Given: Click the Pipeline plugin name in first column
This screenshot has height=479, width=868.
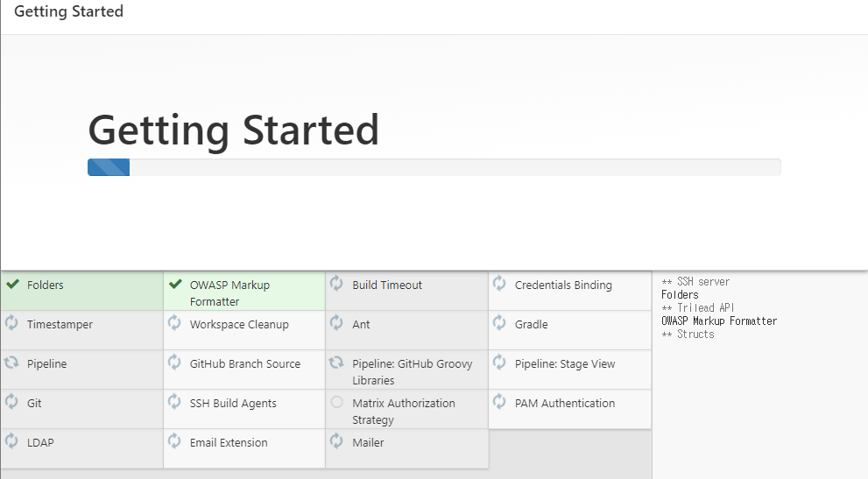Looking at the screenshot, I should (47, 364).
